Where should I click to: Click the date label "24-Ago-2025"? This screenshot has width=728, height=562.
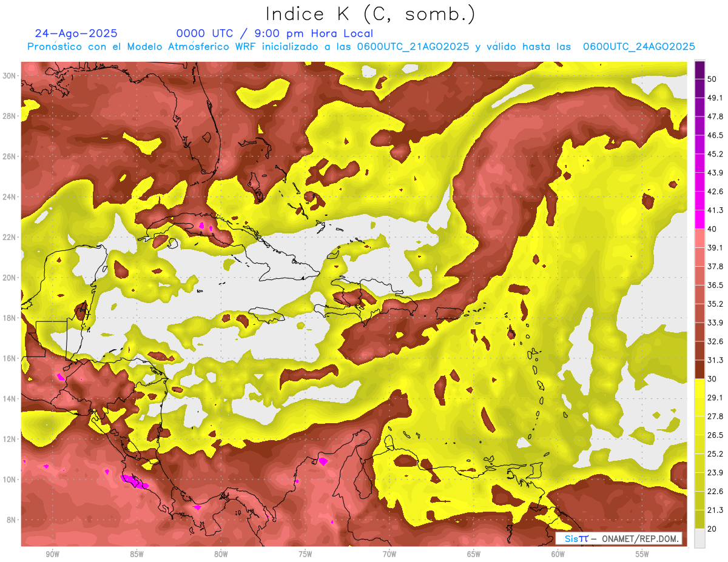tap(76, 33)
